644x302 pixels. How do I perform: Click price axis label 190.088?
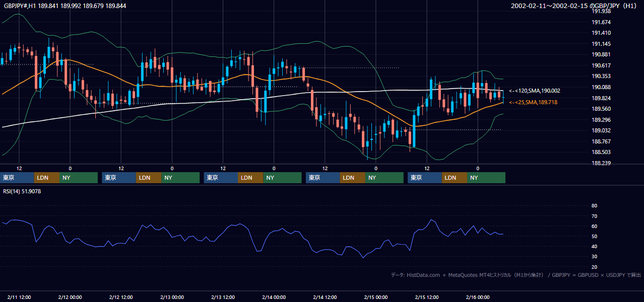click(601, 87)
